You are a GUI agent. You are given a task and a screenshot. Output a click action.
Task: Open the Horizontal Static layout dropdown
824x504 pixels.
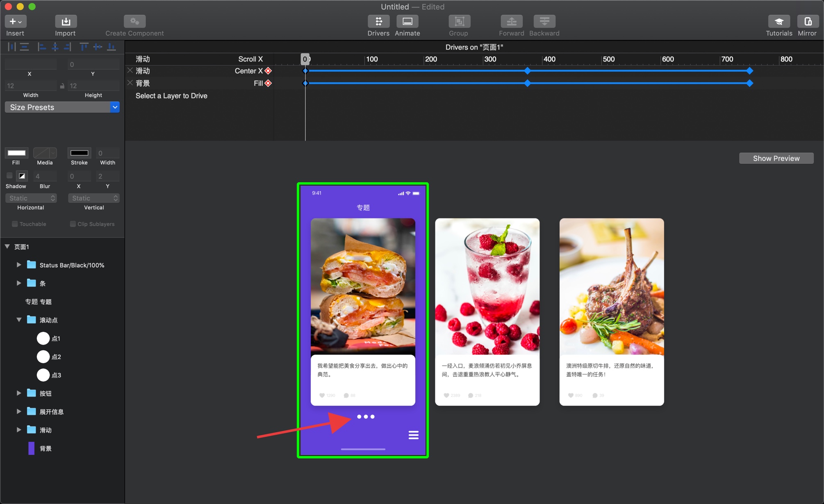point(31,198)
